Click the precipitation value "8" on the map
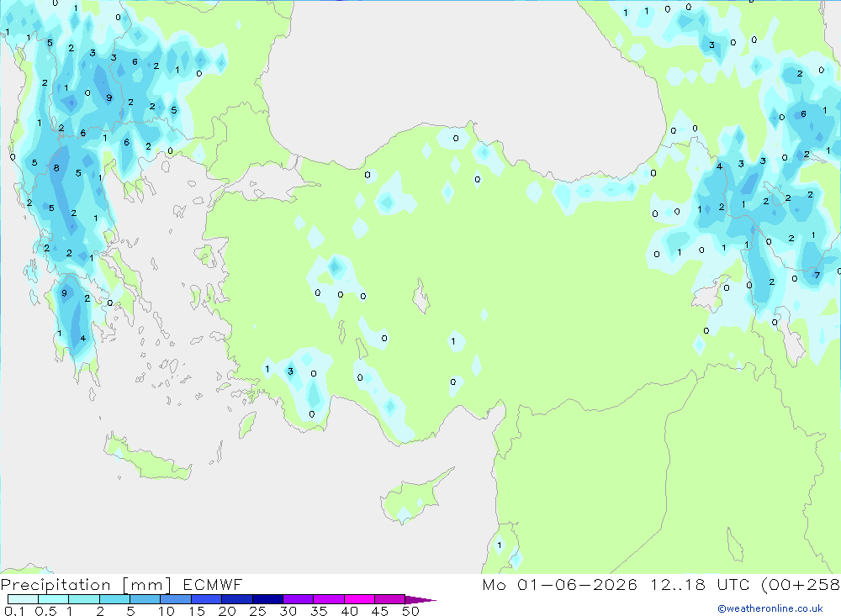Viewport: 841px width, 616px height. tap(56, 168)
